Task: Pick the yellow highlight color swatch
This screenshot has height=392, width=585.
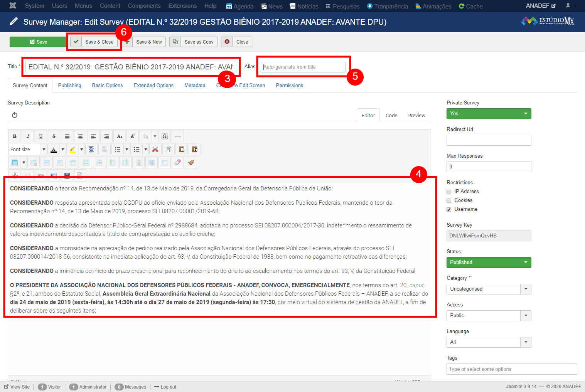Action: pos(72,150)
